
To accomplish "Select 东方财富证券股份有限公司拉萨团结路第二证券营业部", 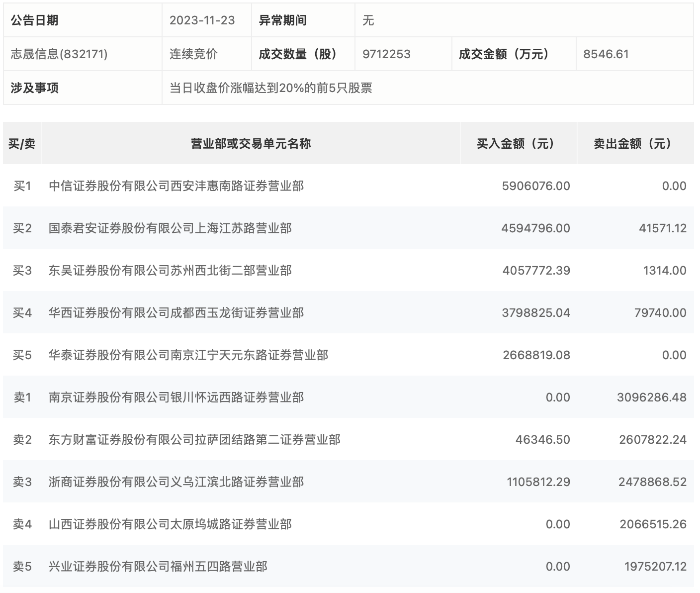I will point(195,440).
